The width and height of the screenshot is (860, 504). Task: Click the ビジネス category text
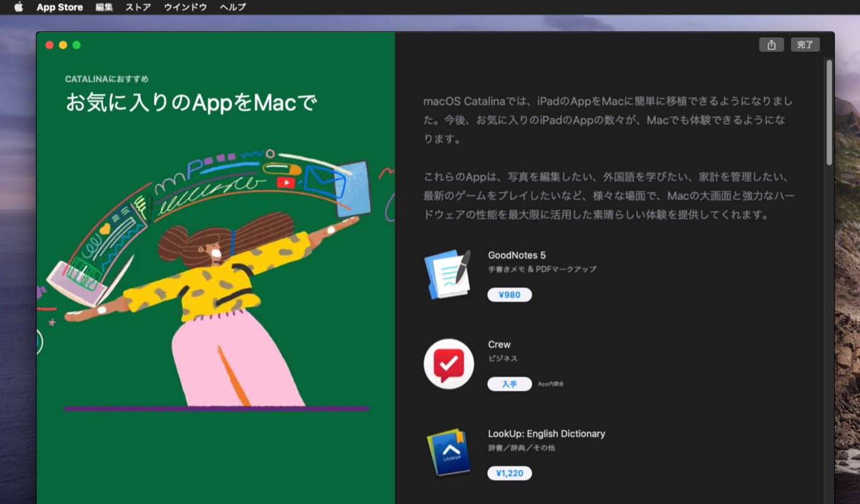click(503, 359)
